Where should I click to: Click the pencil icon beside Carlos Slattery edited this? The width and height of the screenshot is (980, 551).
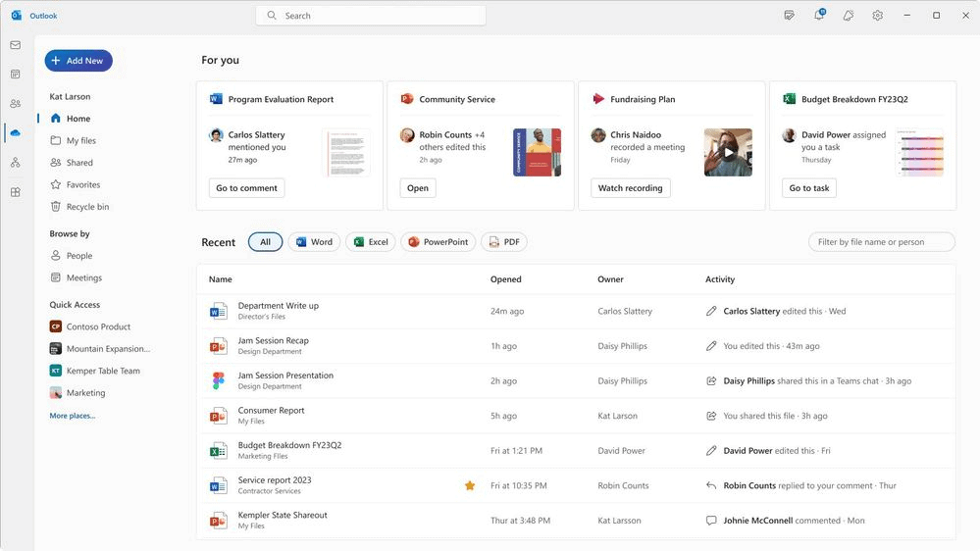click(711, 311)
